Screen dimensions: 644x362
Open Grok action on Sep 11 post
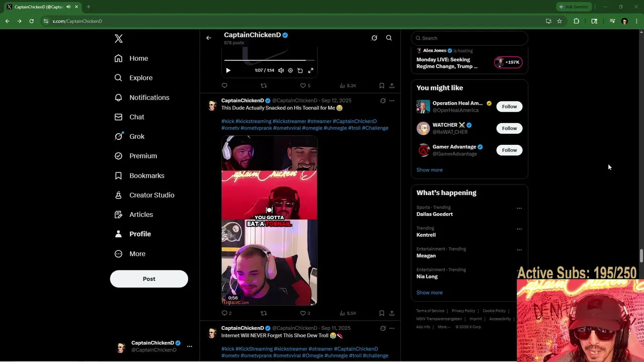[x=383, y=328]
